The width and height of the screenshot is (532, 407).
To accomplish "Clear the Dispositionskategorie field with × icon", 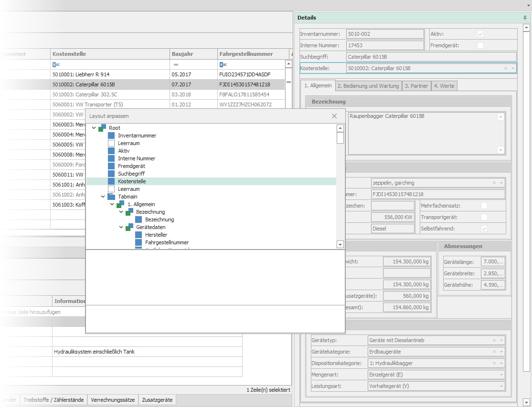I will tap(495, 363).
